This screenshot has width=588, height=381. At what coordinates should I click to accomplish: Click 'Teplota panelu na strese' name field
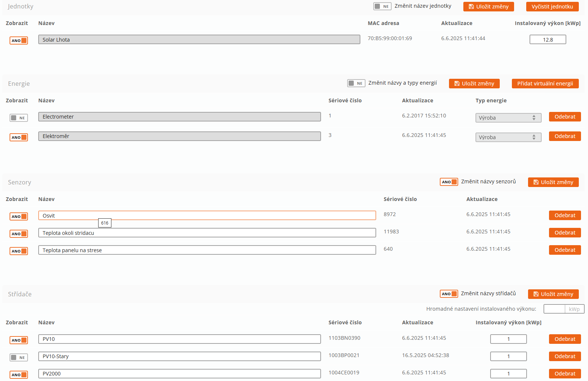click(207, 250)
